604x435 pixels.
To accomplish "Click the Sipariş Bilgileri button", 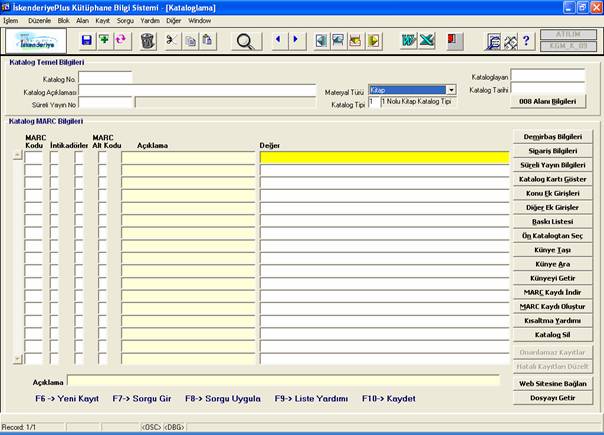I will (553, 151).
